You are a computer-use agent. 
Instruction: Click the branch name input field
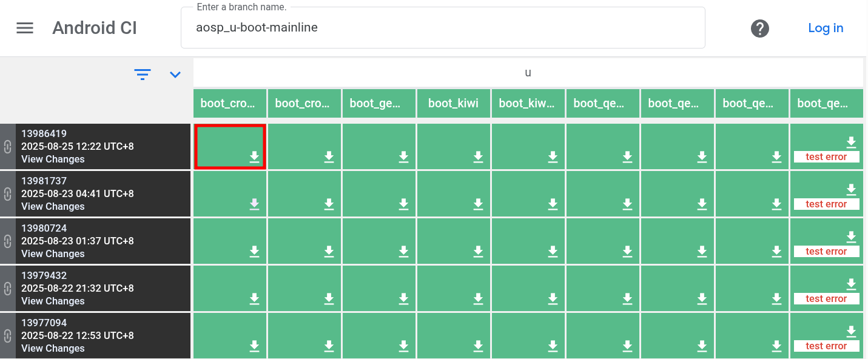click(x=443, y=28)
